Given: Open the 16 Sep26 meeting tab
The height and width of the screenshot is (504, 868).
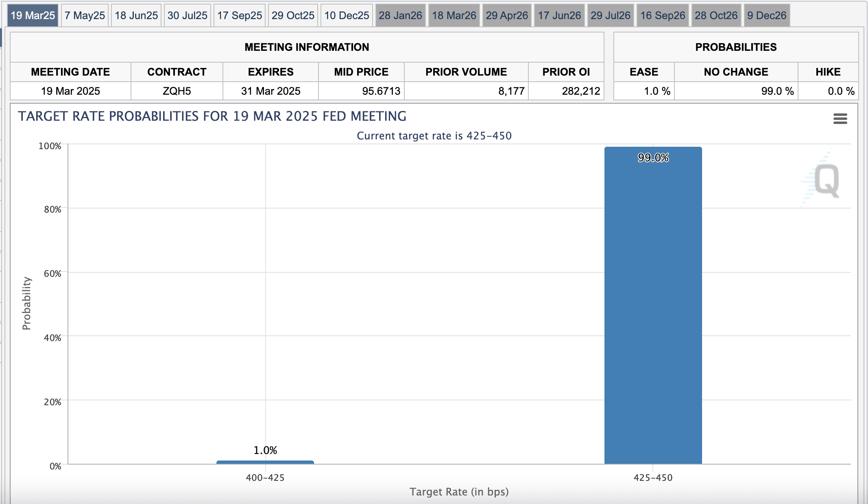Looking at the screenshot, I should 663,15.
